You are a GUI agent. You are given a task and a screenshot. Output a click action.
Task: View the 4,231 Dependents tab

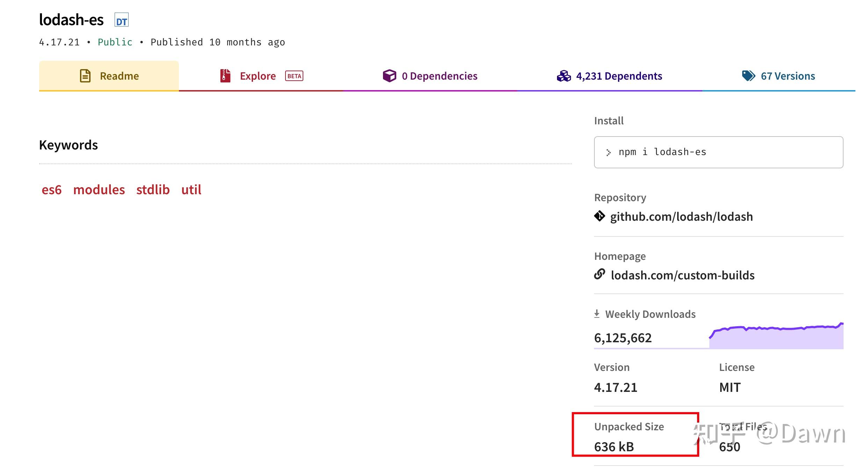tap(619, 76)
